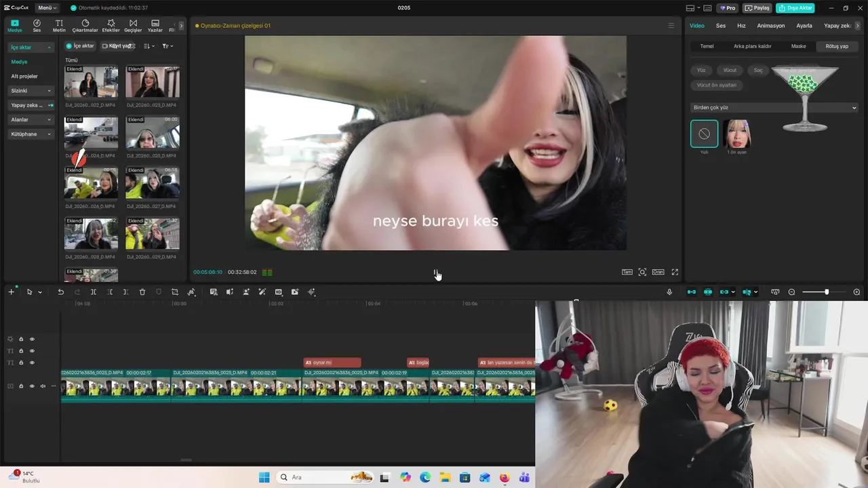Toggle auto snapping in timeline
868x488 pixels.
[708, 292]
